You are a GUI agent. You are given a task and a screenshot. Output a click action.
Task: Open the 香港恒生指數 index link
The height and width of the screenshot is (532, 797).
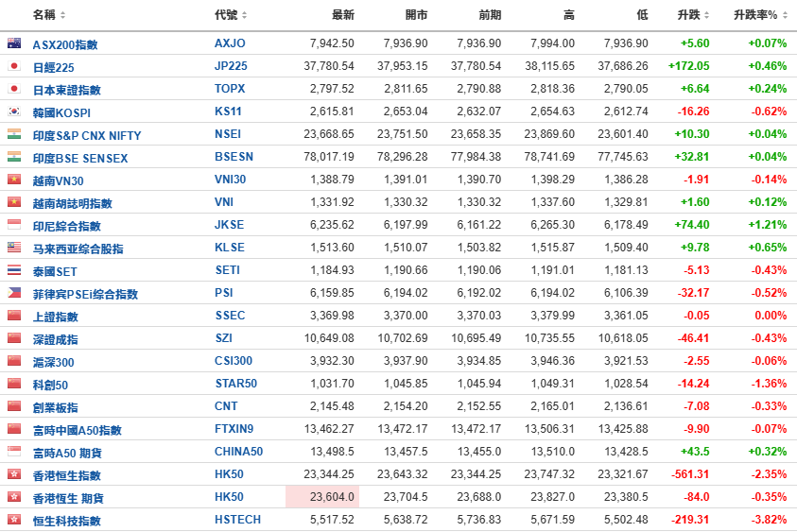(66, 475)
